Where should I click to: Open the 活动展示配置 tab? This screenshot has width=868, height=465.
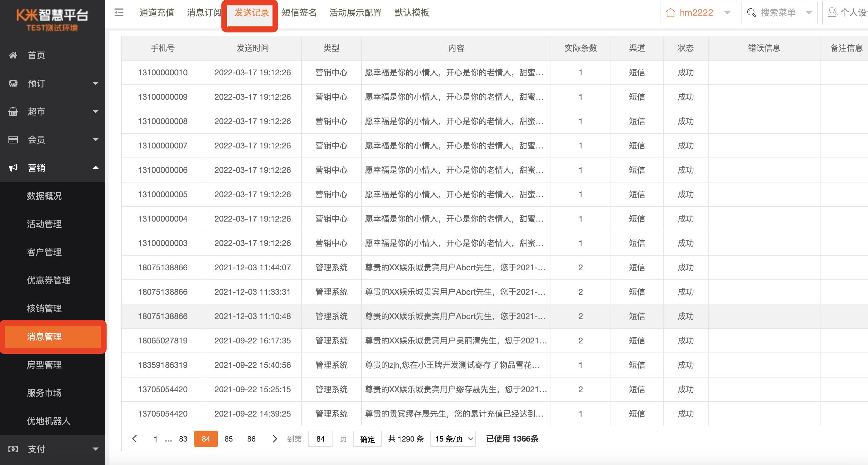[356, 13]
